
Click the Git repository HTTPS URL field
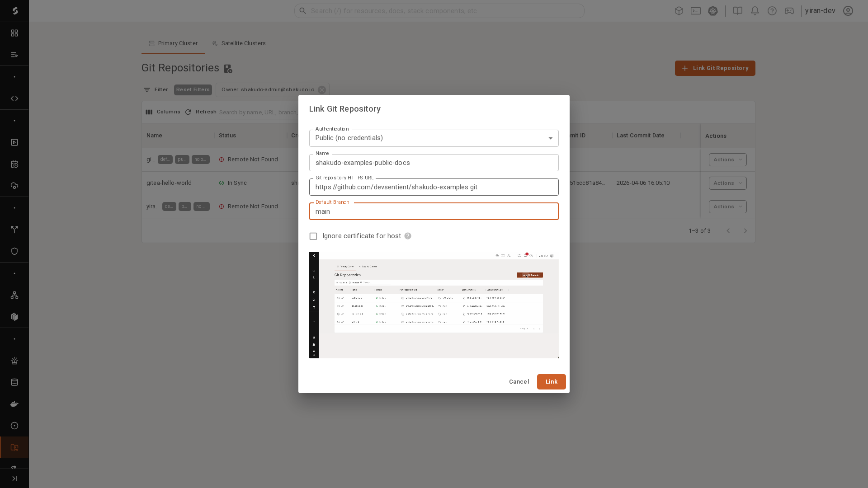point(434,187)
